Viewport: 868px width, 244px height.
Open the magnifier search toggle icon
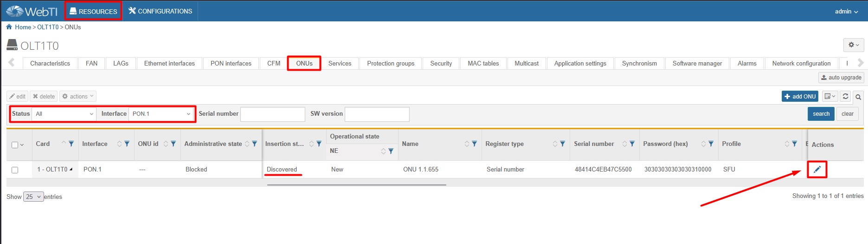858,97
